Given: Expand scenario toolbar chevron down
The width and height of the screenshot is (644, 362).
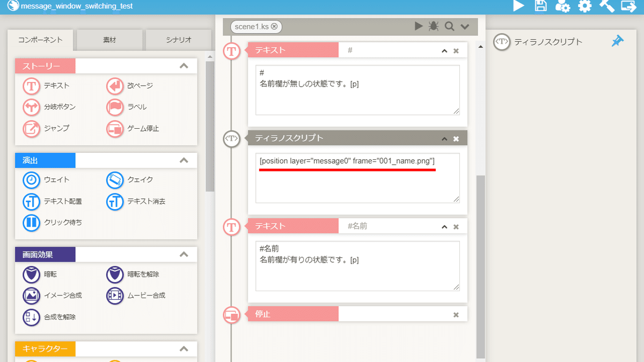Looking at the screenshot, I should (x=465, y=26).
